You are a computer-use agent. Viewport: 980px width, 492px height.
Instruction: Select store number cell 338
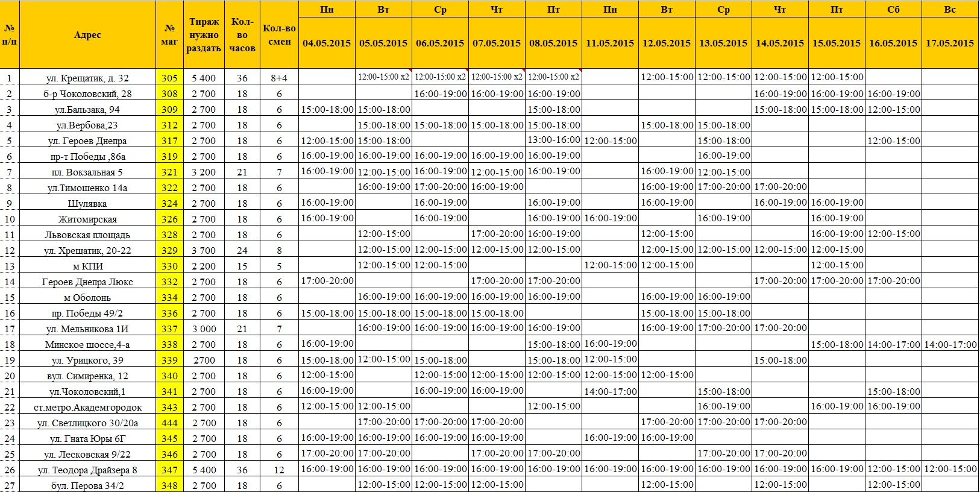[x=169, y=344]
